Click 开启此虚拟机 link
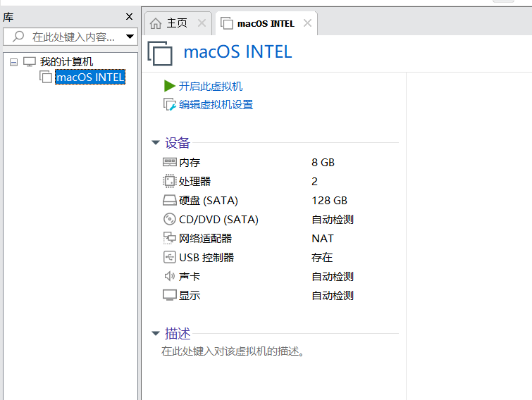532x400 pixels. click(x=211, y=86)
